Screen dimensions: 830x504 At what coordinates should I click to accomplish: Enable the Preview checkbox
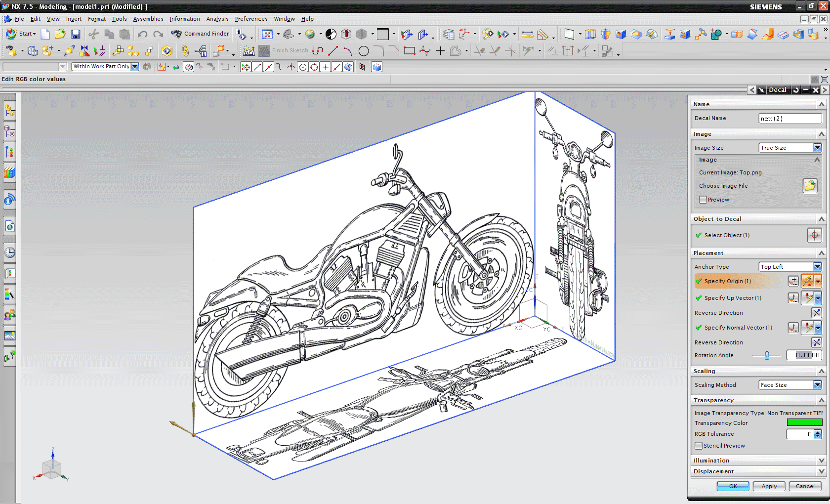[703, 200]
